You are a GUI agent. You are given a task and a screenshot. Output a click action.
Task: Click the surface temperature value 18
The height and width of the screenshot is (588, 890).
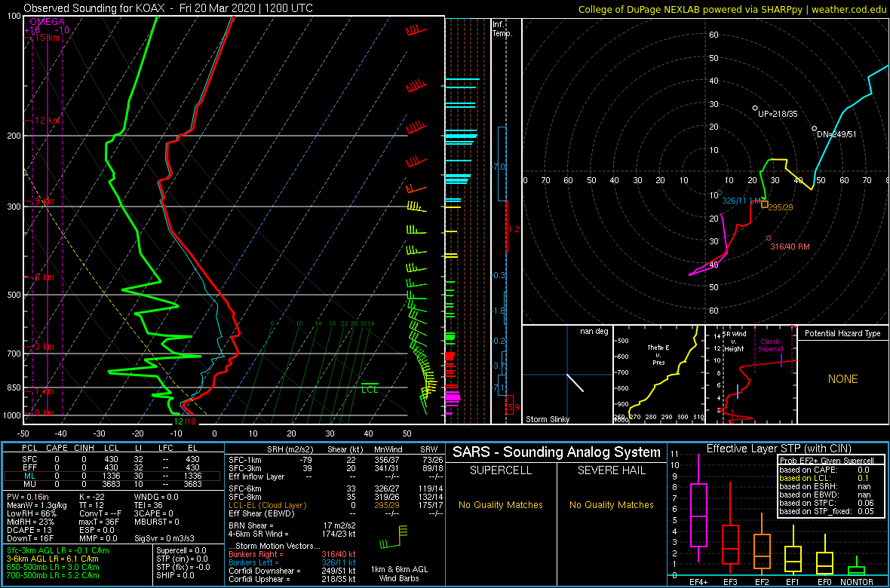click(192, 421)
